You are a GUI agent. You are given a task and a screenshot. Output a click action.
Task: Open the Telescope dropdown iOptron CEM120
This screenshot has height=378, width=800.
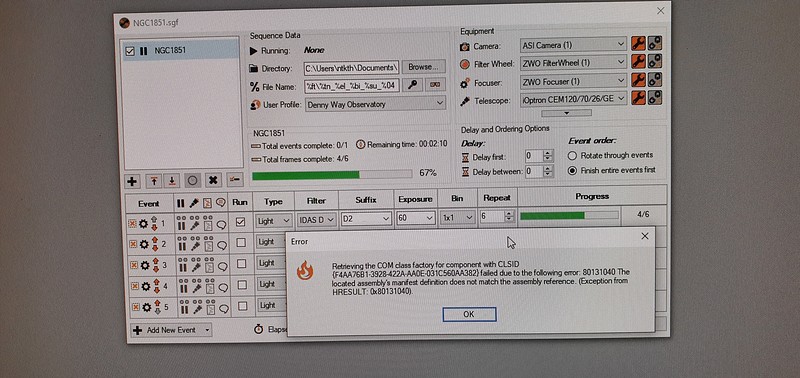[x=573, y=98]
